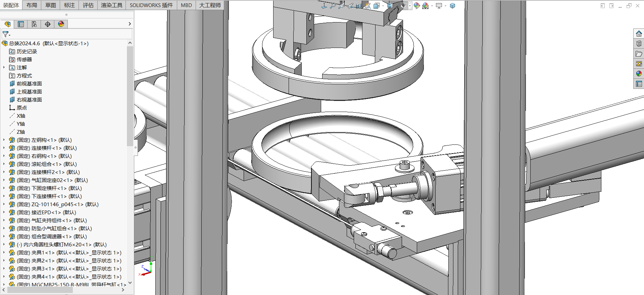This screenshot has width=644, height=295.
Task: Click the Zoom to Fit icon
Action: click(333, 5)
